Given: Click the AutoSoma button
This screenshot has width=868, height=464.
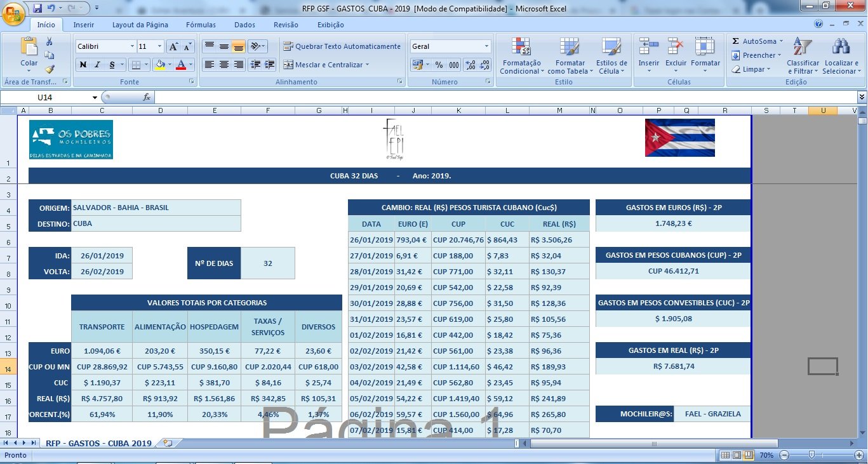Looking at the screenshot, I should click(x=754, y=41).
